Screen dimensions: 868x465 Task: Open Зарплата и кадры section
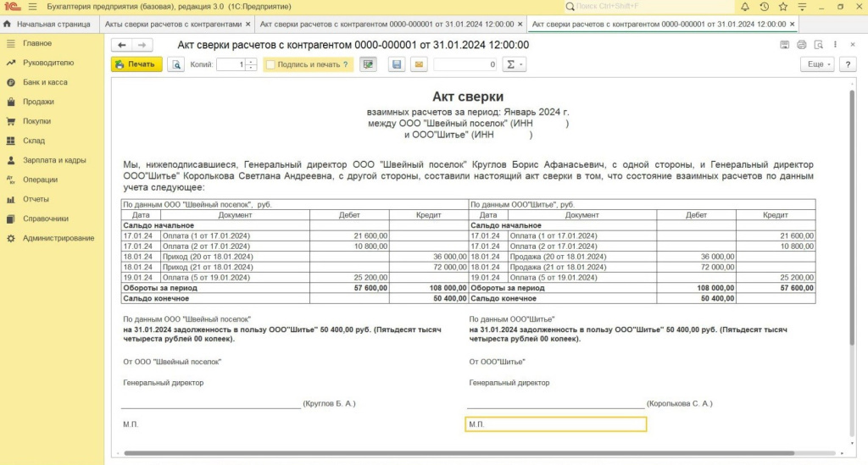54,160
